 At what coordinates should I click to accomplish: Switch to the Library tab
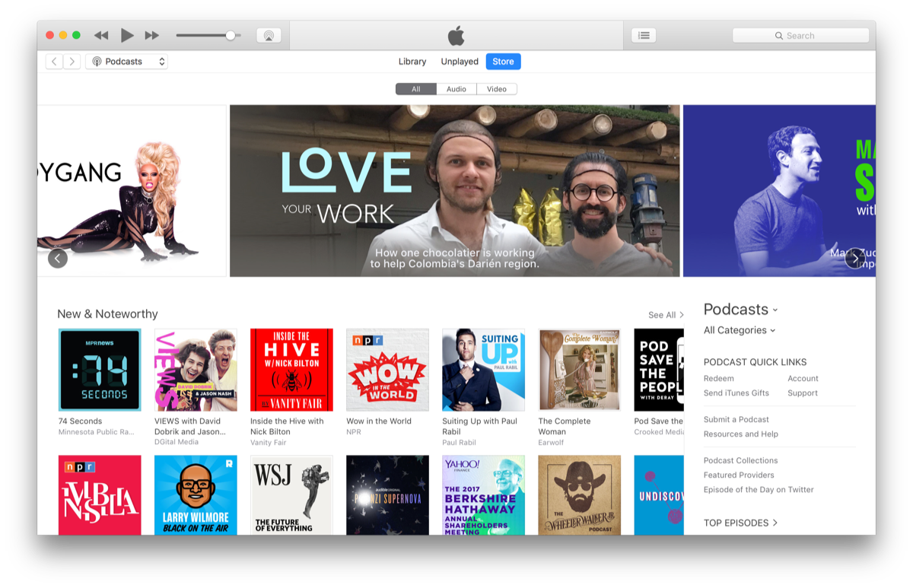[412, 61]
